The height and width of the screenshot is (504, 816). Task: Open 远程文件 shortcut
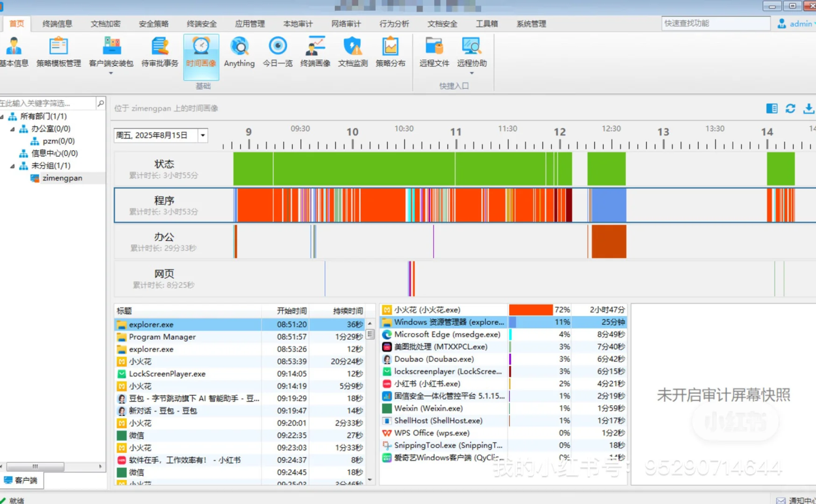[434, 52]
